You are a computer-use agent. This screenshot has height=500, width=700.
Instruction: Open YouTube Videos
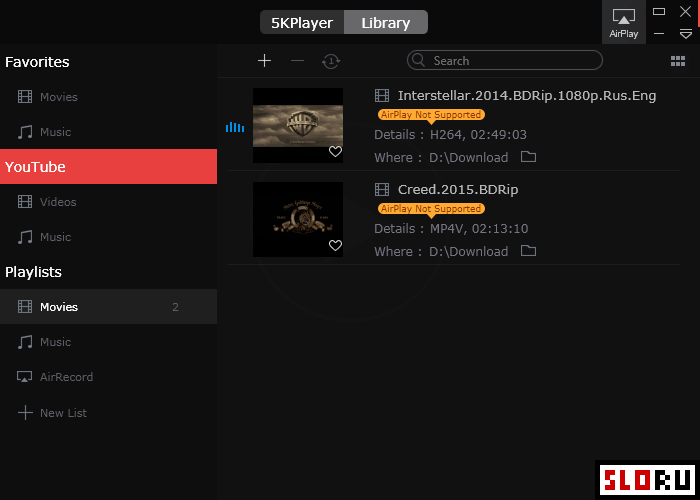pyautogui.click(x=108, y=202)
